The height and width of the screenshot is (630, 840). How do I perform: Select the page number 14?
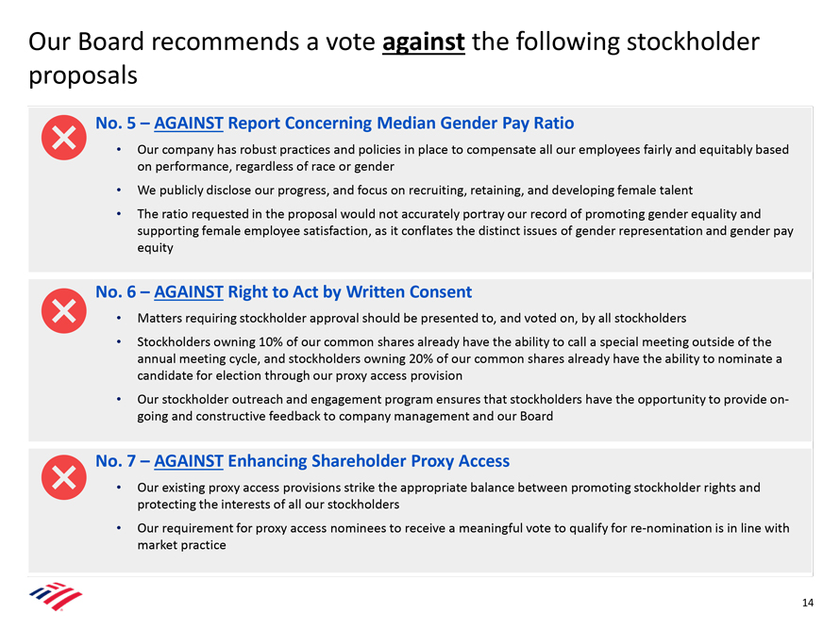pos(807,604)
